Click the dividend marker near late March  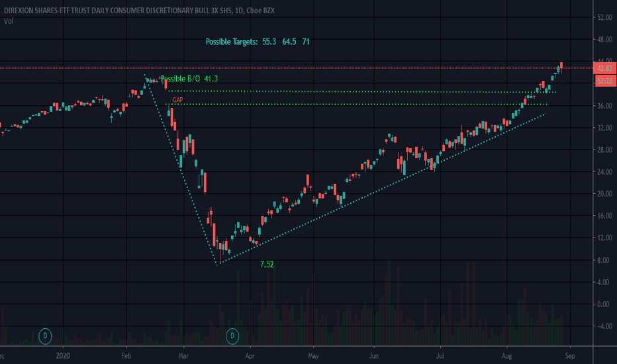coord(232,336)
